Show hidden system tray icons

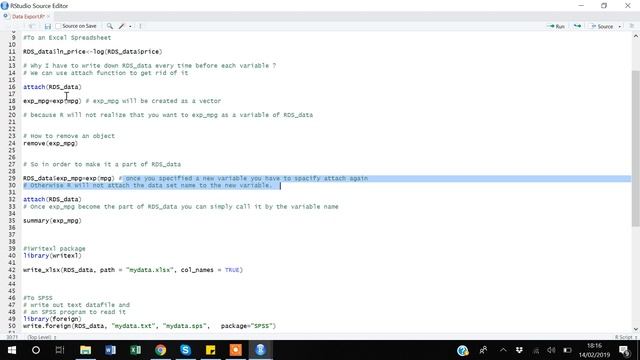click(x=503, y=350)
